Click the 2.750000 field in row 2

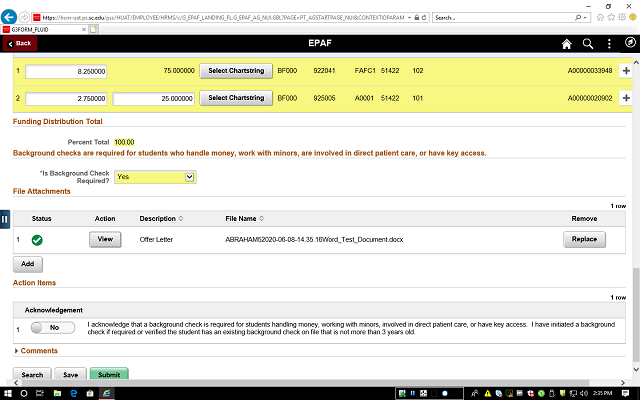[66, 98]
